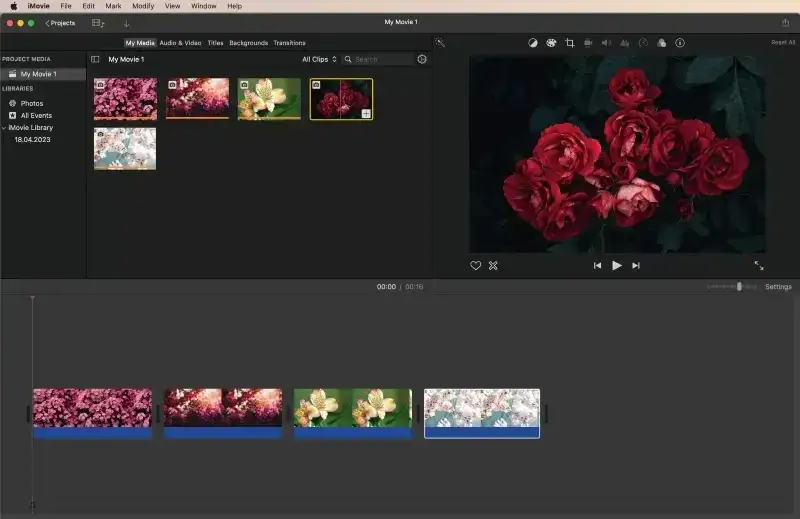800x519 pixels.
Task: Open the clip information inspector
Action: pos(680,43)
